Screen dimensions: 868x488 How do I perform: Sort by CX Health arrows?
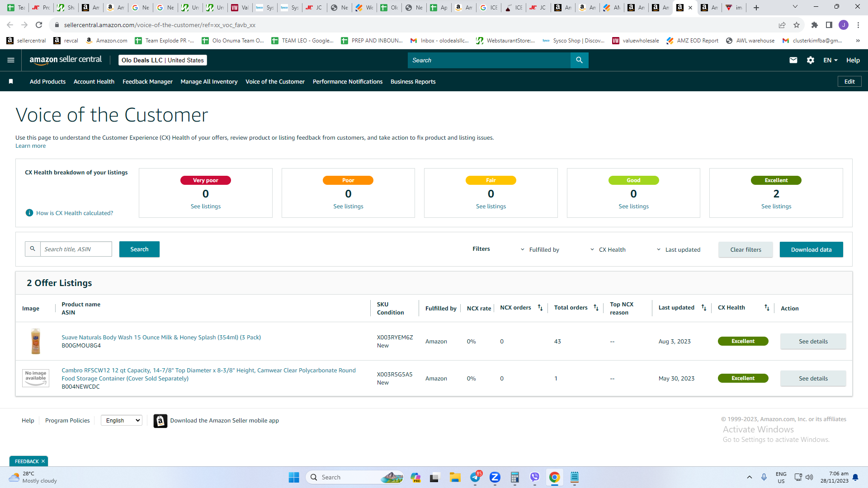pos(767,308)
